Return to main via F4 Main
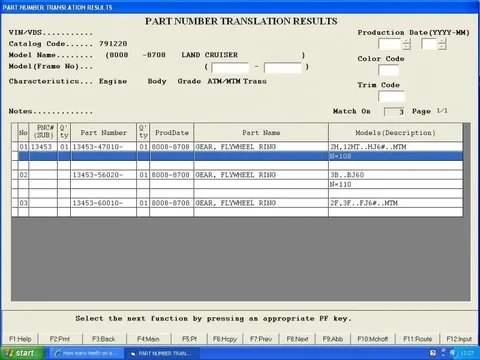This screenshot has height=360, width=480. click(x=148, y=339)
